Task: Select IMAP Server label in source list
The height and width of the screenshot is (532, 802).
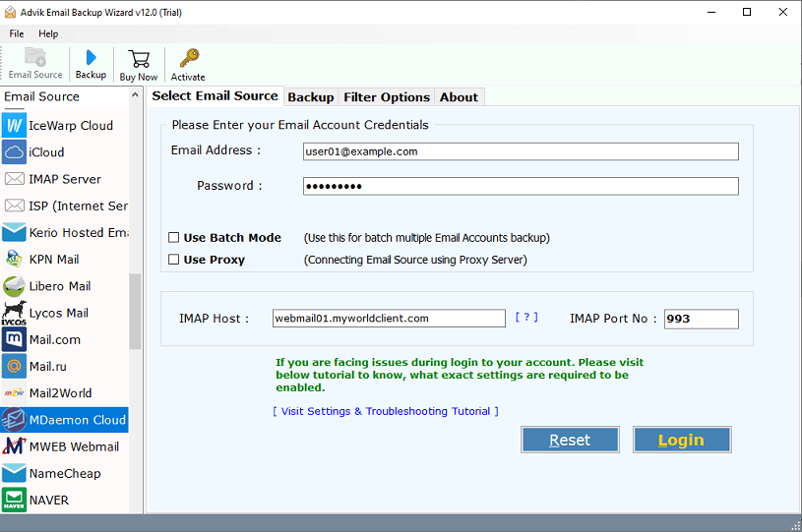Action: tap(65, 179)
